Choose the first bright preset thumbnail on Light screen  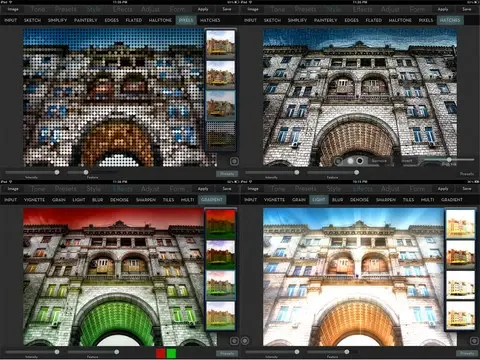[460, 224]
